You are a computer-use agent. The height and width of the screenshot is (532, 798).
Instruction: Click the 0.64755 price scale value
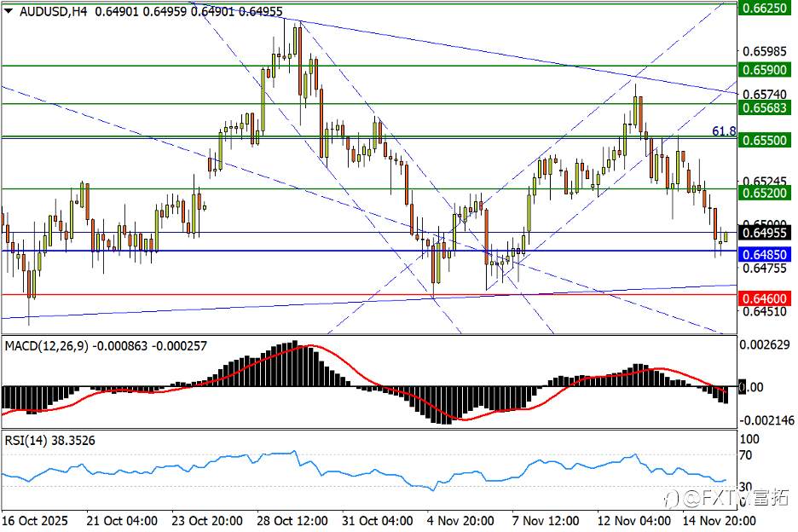(x=765, y=268)
